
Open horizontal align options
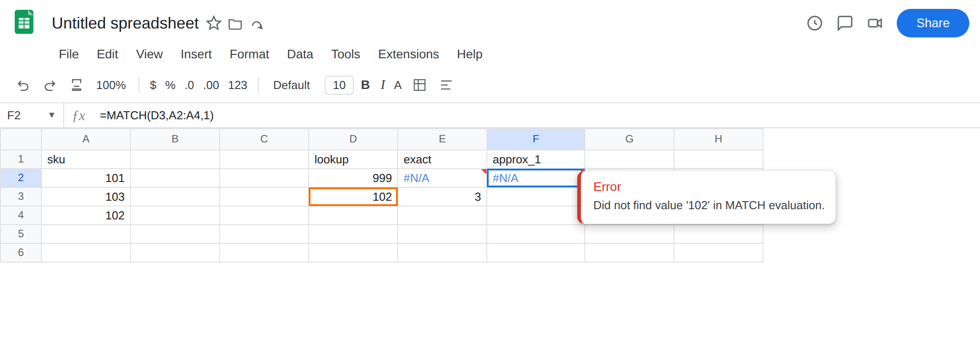(446, 85)
